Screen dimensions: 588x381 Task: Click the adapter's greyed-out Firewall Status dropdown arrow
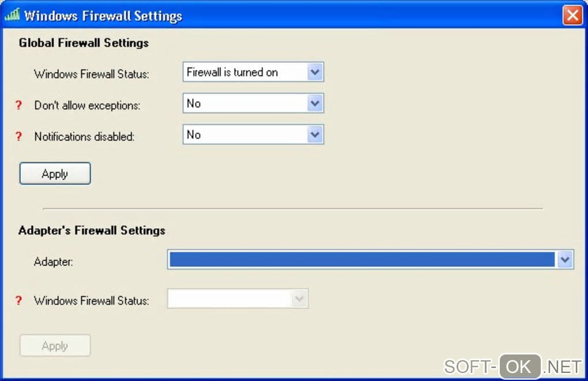point(299,299)
